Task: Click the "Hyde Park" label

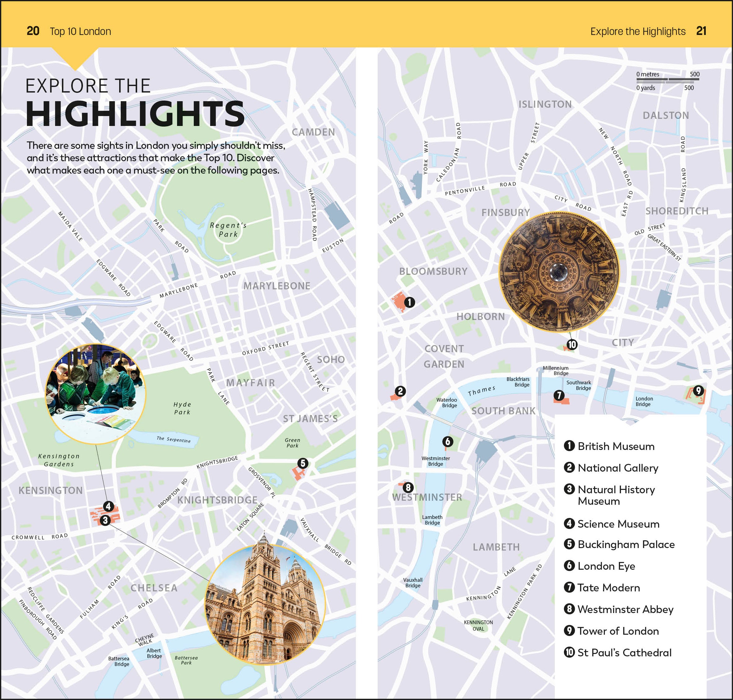Action: (x=182, y=408)
